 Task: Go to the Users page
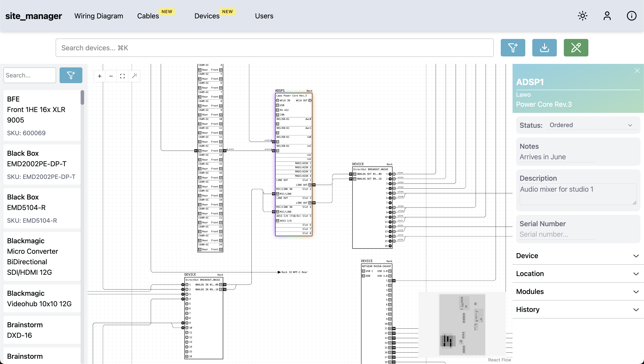click(264, 16)
